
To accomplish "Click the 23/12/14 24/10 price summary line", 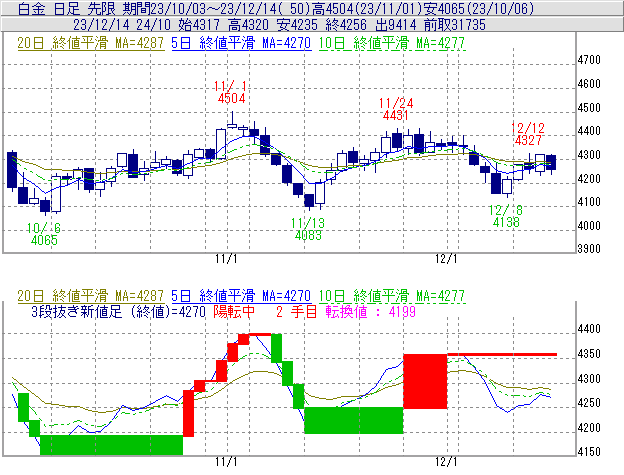I will click(x=312, y=25).
